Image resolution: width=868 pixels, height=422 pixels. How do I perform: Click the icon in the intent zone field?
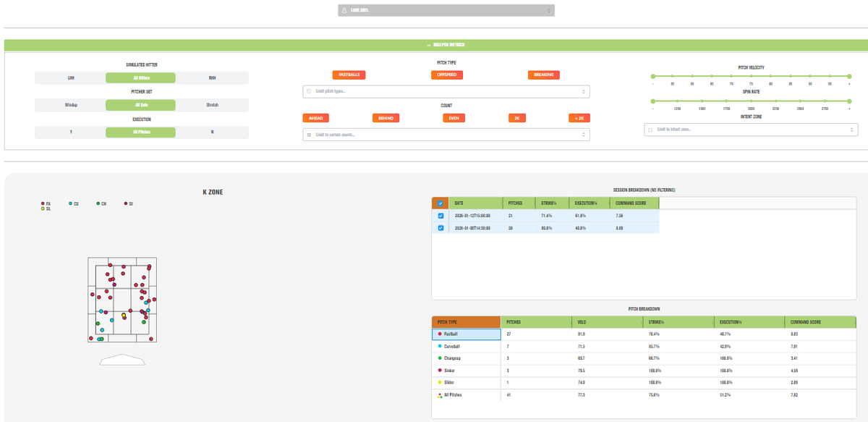point(650,130)
